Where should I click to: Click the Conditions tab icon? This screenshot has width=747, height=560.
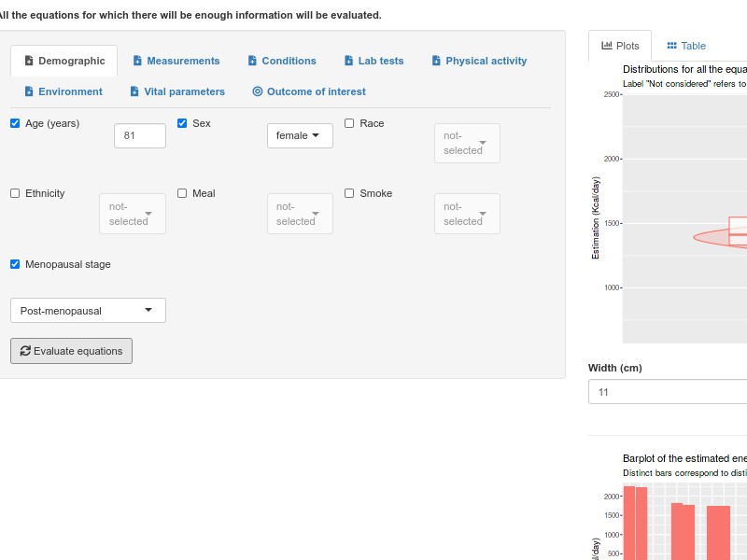[252, 61]
